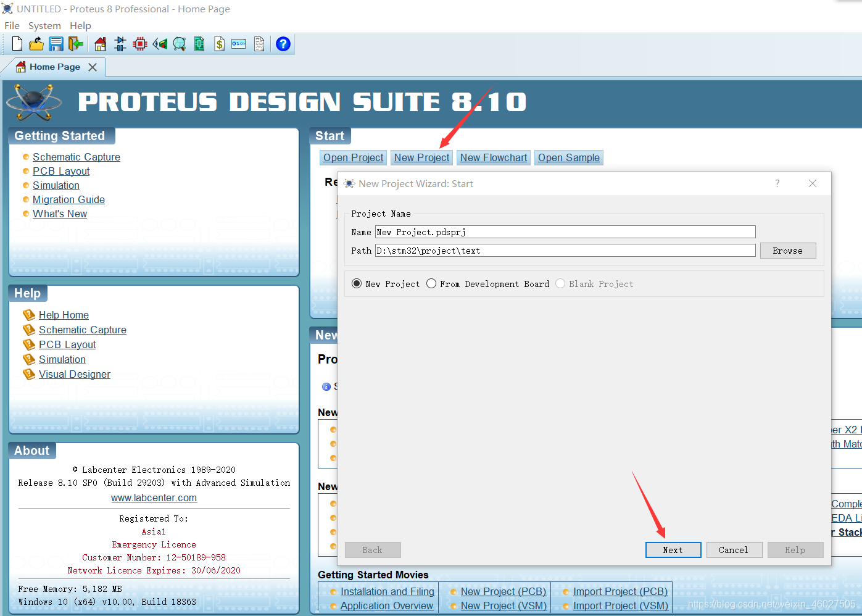
Task: Click the Cancel button in wizard
Action: point(734,550)
